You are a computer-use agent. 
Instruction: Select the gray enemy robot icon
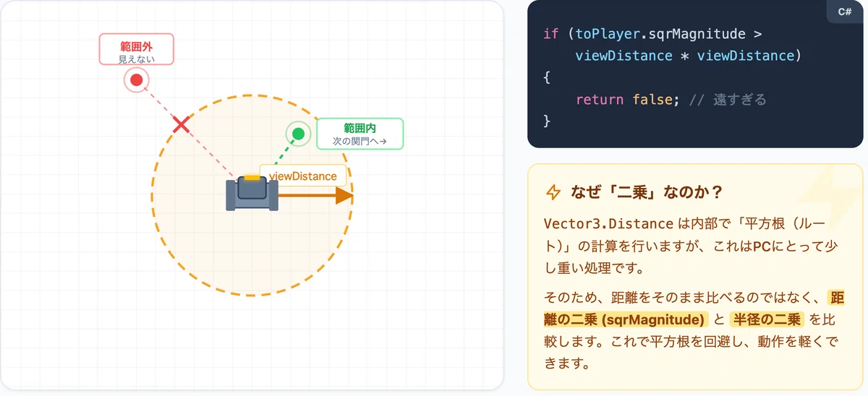pyautogui.click(x=252, y=194)
